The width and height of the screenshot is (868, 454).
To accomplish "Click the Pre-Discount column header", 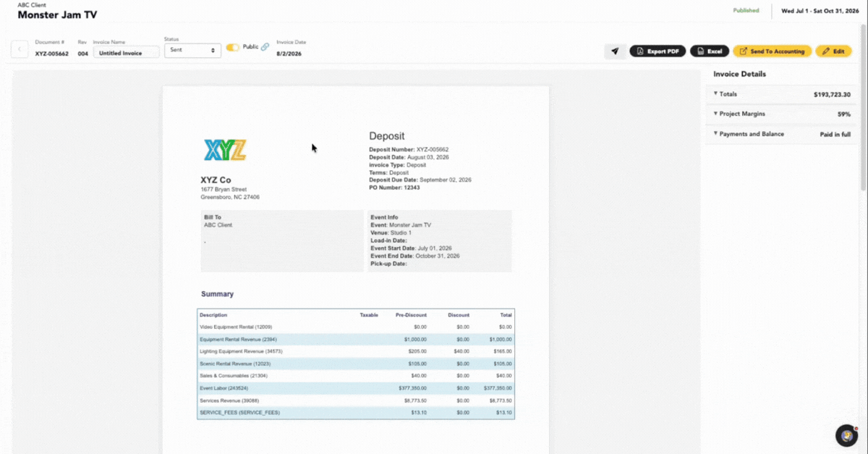I will 411,315.
